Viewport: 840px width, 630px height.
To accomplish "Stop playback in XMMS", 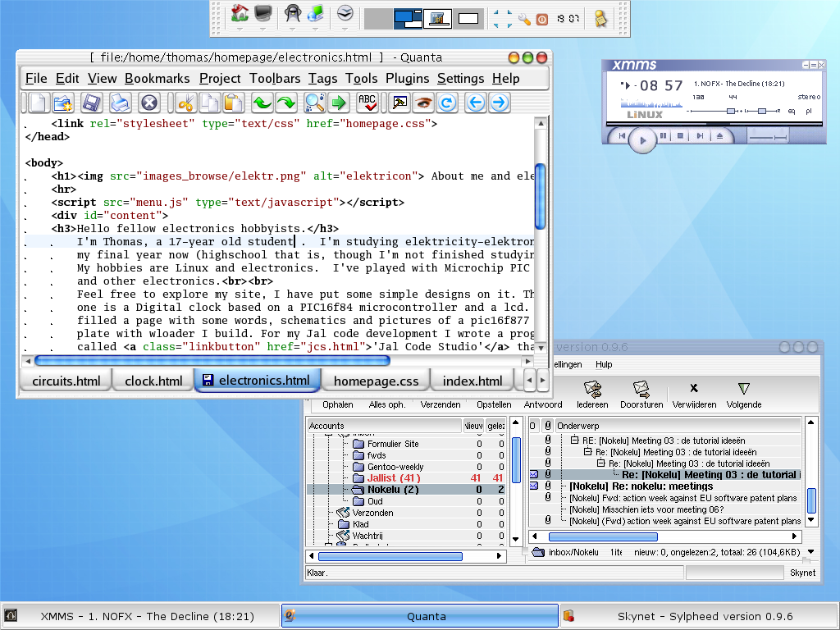I will [x=680, y=136].
